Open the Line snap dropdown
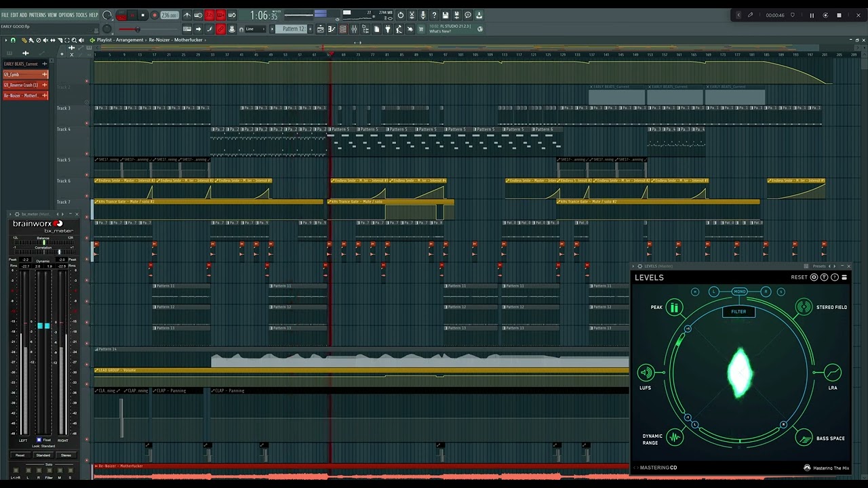This screenshot has width=868, height=488. click(x=254, y=29)
